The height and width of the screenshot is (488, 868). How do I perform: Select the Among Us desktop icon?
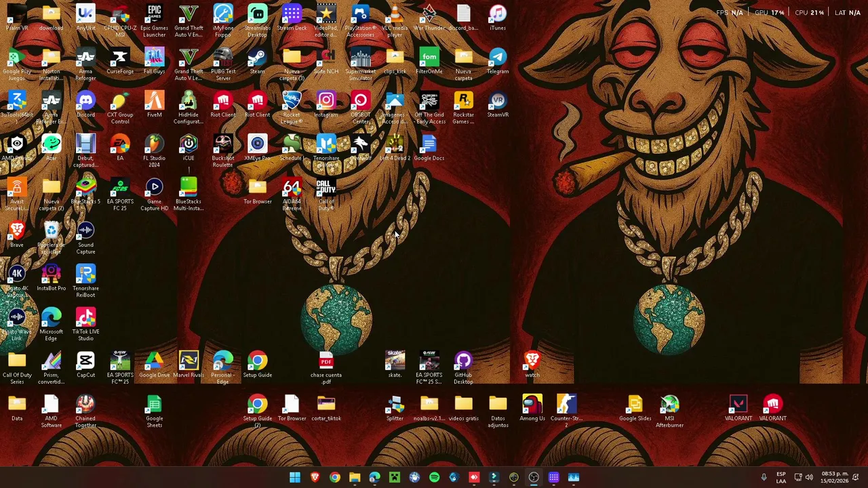[x=532, y=408]
